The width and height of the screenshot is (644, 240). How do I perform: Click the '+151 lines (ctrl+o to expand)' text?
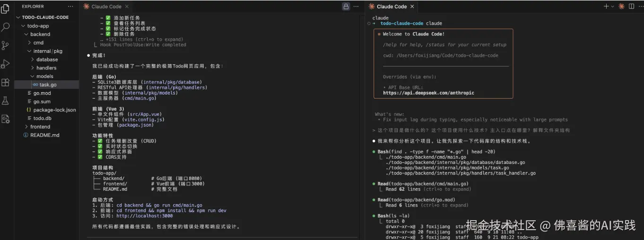coord(144,40)
